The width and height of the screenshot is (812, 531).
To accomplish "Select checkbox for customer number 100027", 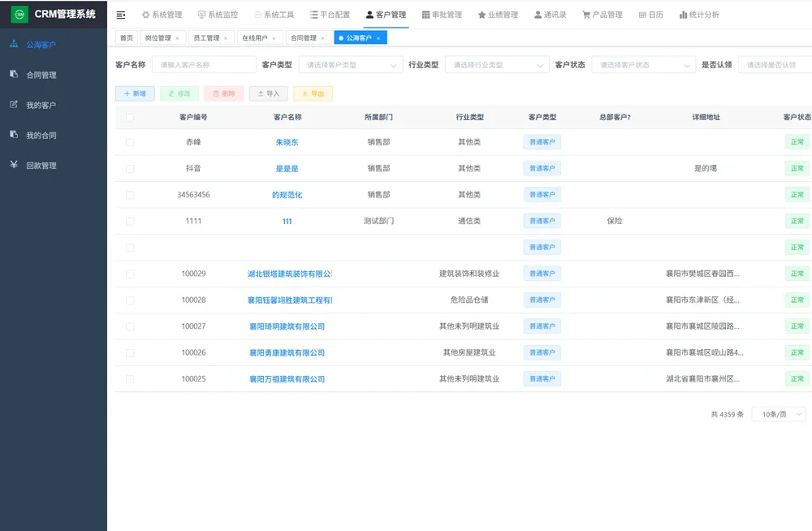I will tap(130, 326).
